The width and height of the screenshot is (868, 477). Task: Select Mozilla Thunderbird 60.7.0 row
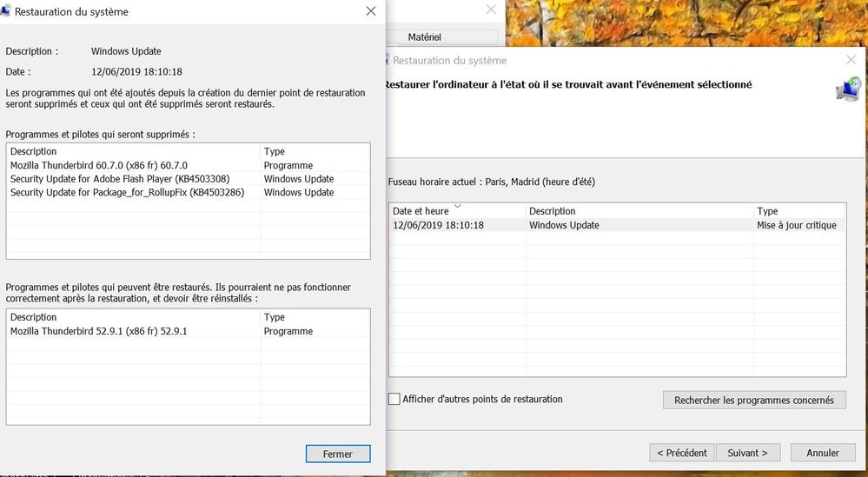189,165
